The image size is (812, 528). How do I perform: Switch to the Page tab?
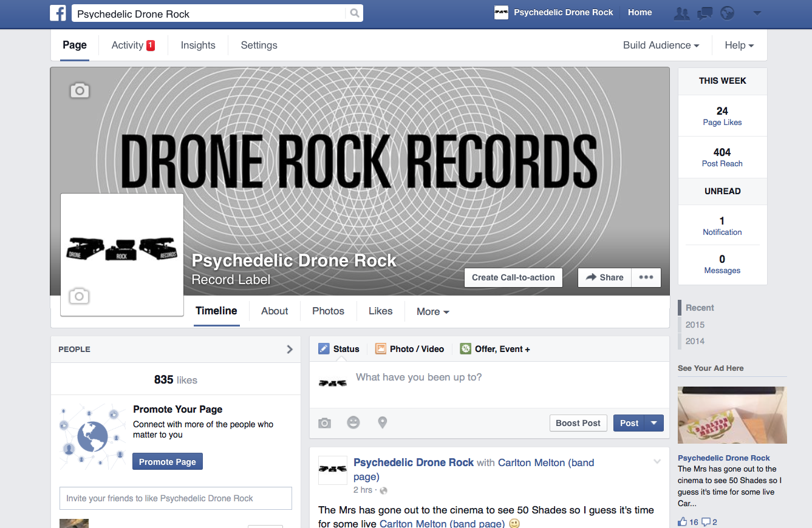[75, 46]
